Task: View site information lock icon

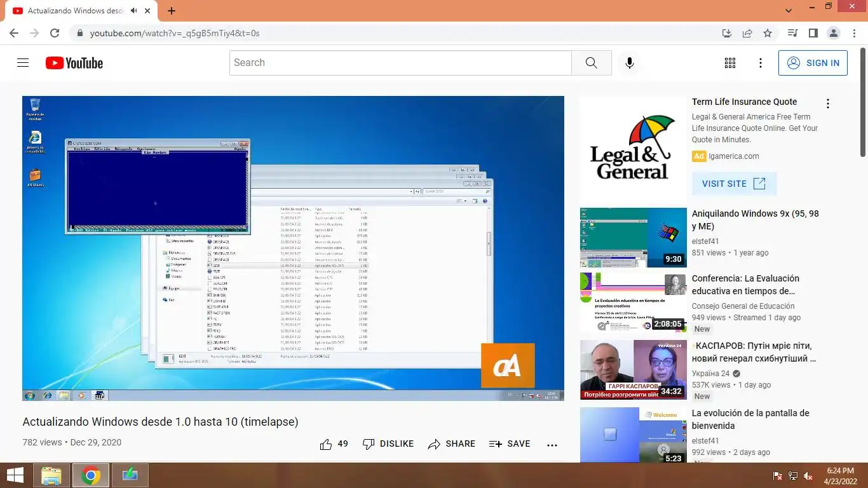Action: [79, 33]
